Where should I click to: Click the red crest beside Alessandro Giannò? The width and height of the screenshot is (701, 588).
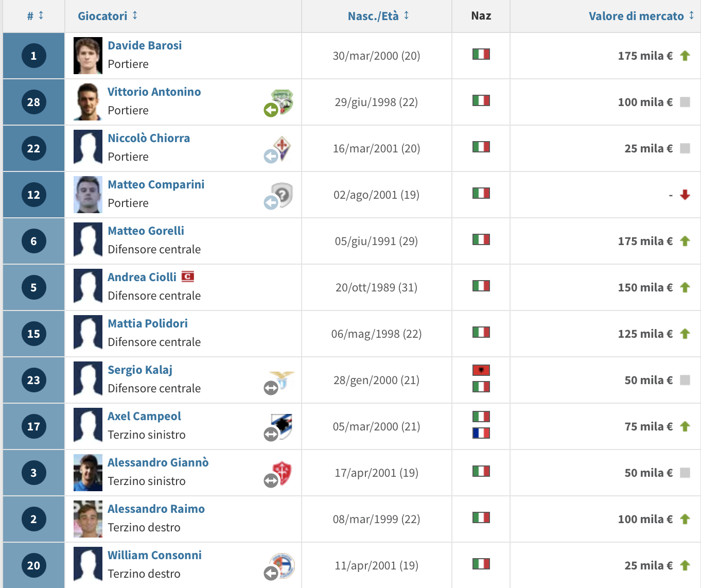[282, 472]
